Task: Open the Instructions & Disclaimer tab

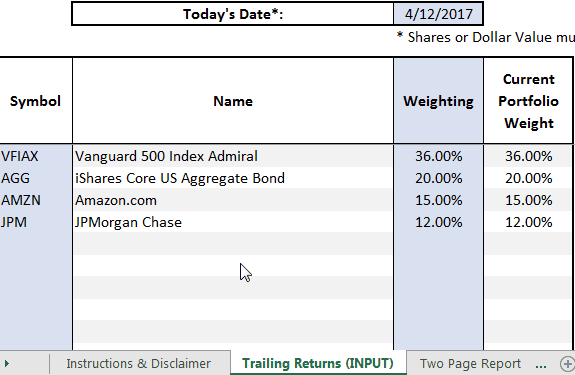Action: point(139,363)
